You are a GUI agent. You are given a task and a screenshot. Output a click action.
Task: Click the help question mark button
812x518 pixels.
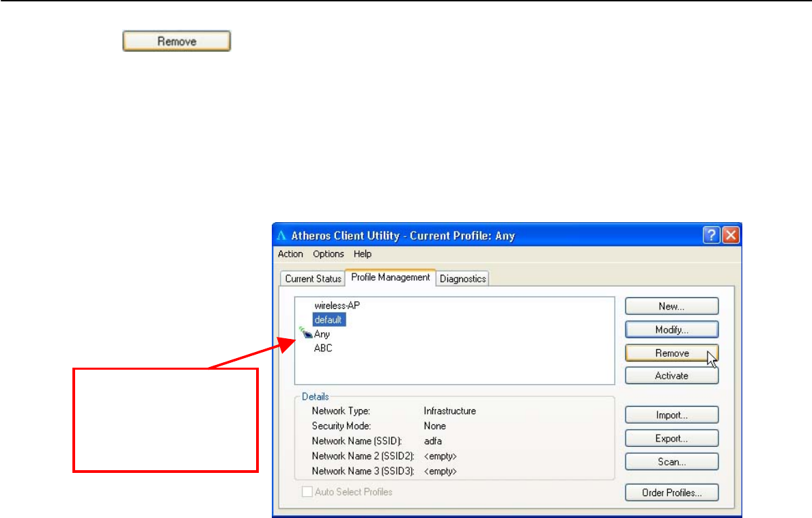(711, 235)
